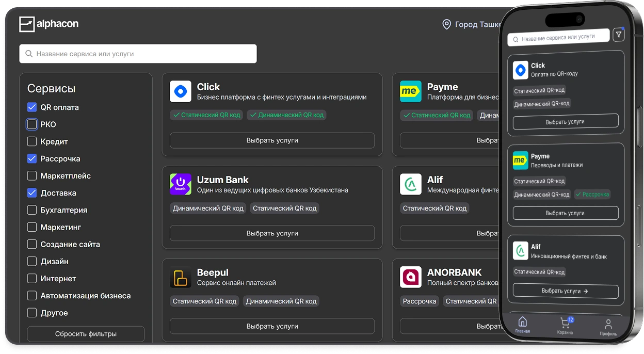This screenshot has width=644, height=354.
Task: Select Статический QR код tag on Click card
Action: [x=206, y=115]
